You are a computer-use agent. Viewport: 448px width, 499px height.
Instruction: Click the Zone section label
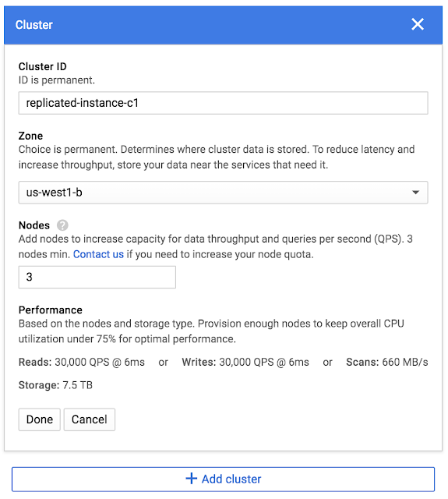(30, 136)
